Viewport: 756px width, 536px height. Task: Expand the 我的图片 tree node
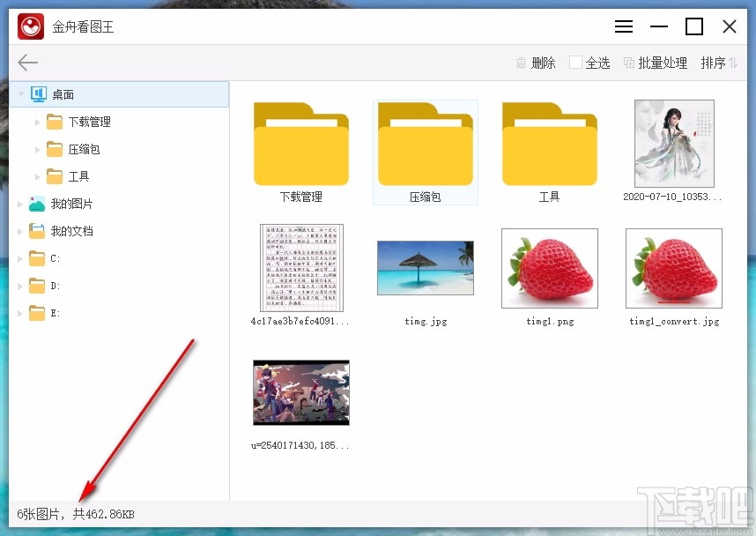19,204
